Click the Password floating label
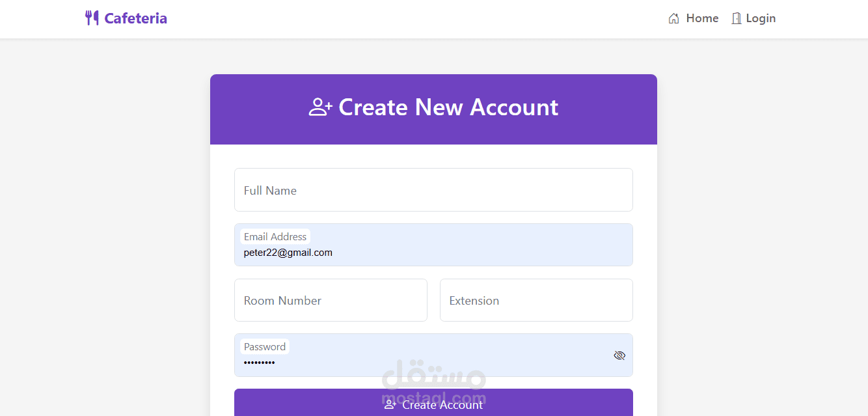This screenshot has height=416, width=868. (x=265, y=347)
